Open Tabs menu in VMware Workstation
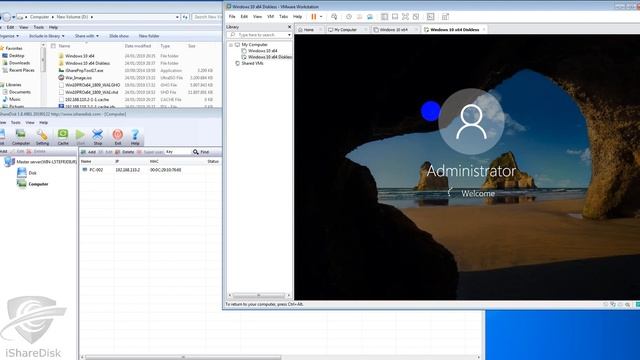Viewport: 640px width, 360px height. pyautogui.click(x=283, y=17)
